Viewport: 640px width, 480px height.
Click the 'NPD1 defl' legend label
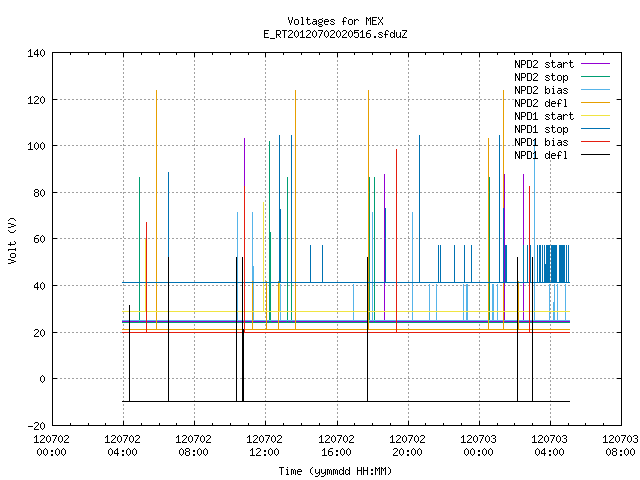point(541,155)
